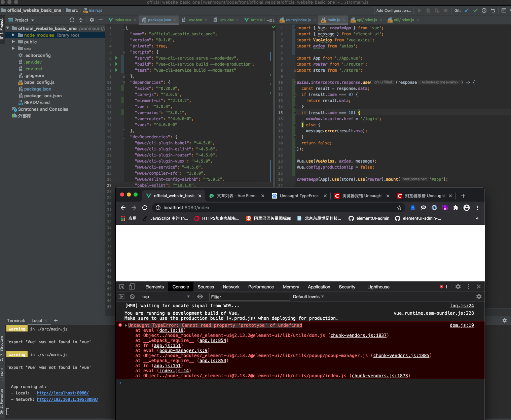Viewport: 511px width, 420px height.
Task: Open package.json in the project tree
Action: (x=38, y=89)
